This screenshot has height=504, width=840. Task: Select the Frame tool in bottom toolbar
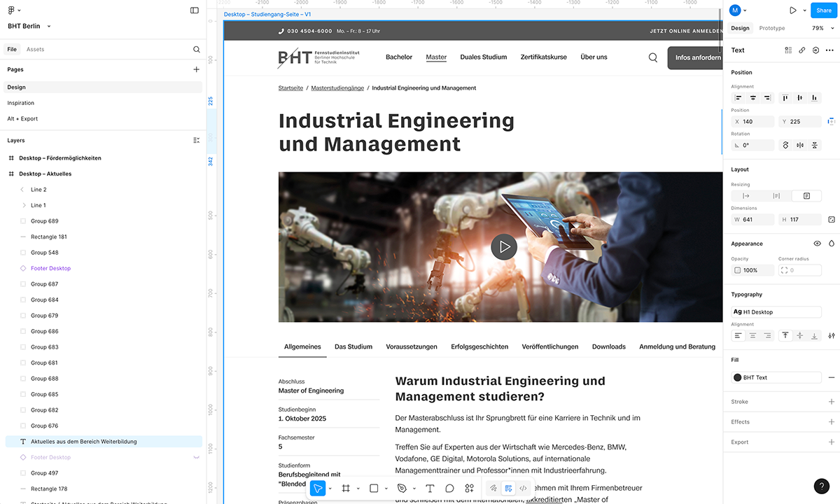pos(346,488)
